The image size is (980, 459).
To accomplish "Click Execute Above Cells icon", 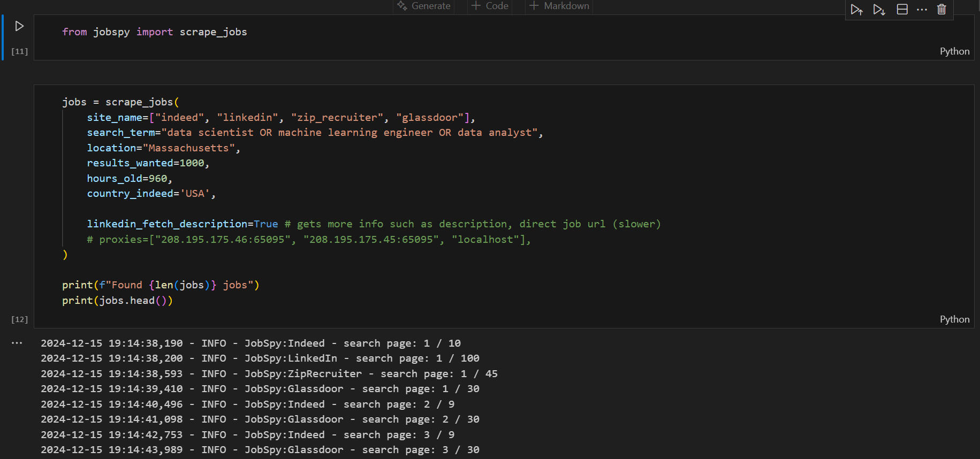I will point(856,10).
